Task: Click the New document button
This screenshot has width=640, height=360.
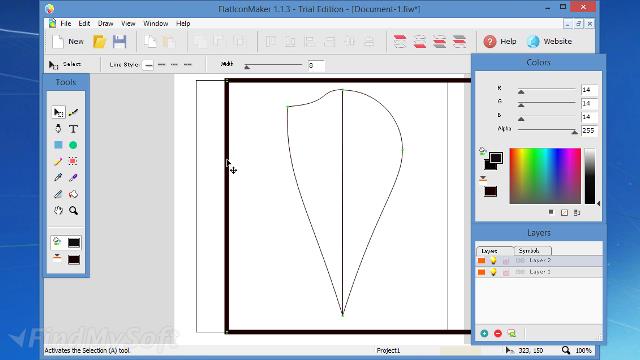Action: pos(68,41)
